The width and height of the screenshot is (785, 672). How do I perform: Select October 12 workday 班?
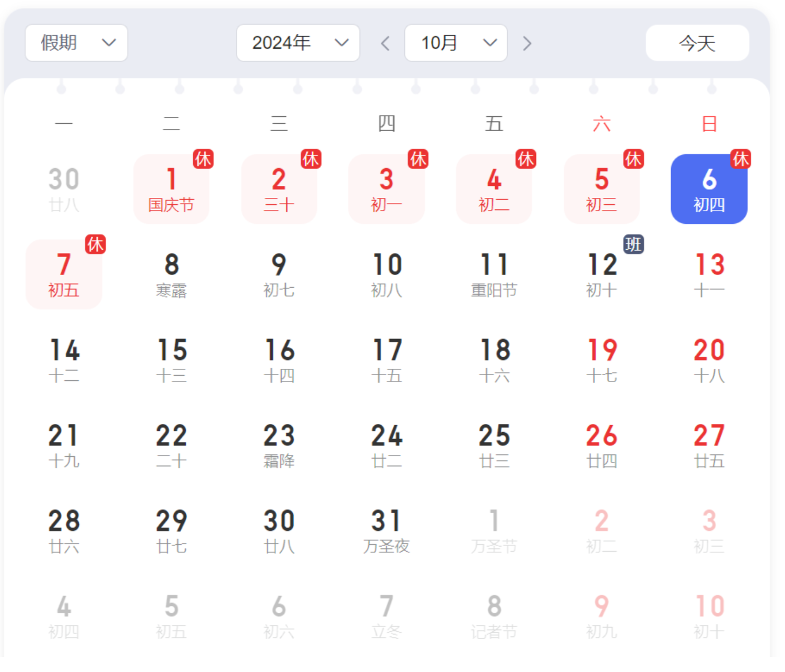[602, 274]
